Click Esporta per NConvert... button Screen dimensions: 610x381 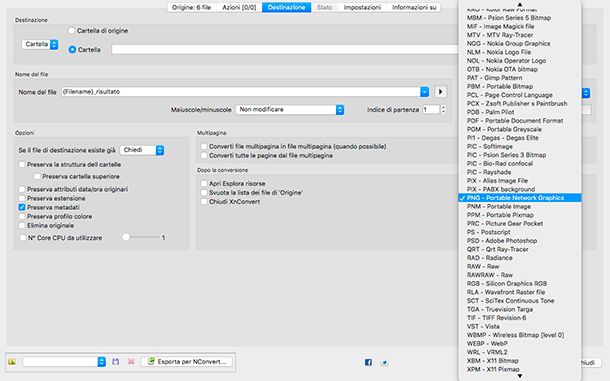point(187,362)
